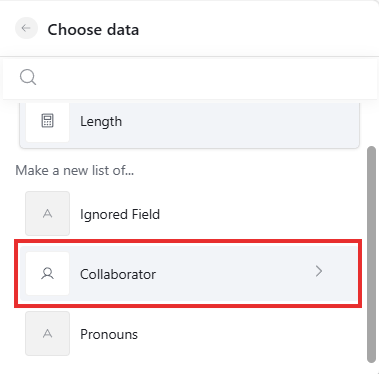Select the Collaborator text label
379x374 pixels.
(x=118, y=274)
